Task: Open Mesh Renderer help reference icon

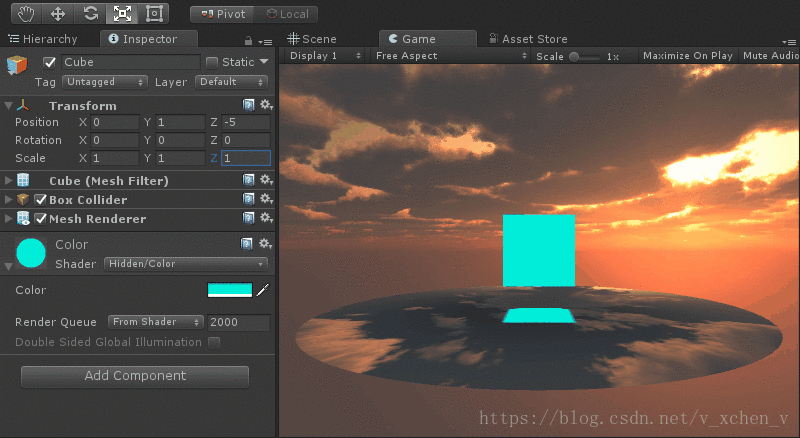Action: click(x=248, y=218)
